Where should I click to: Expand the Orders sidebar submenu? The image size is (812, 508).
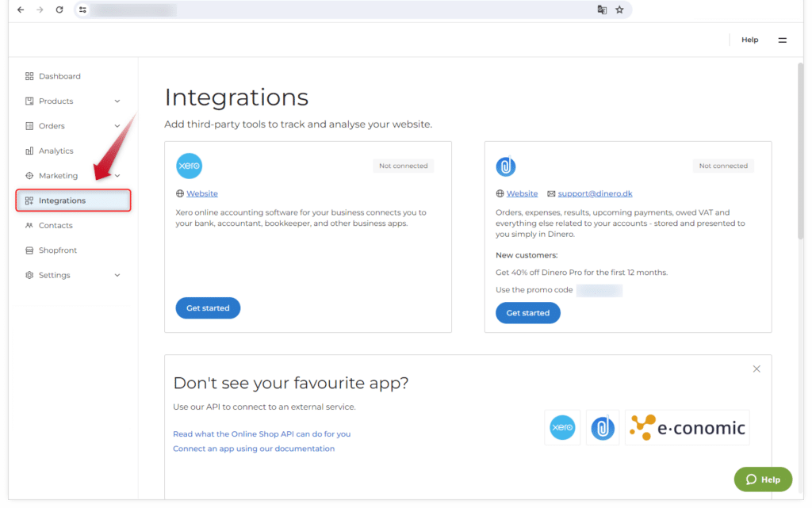click(x=117, y=126)
